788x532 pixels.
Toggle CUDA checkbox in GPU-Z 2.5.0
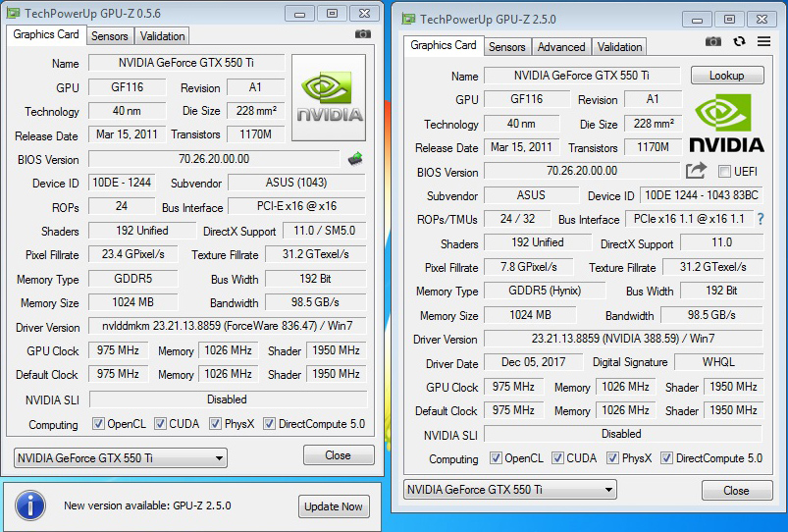[x=557, y=457]
